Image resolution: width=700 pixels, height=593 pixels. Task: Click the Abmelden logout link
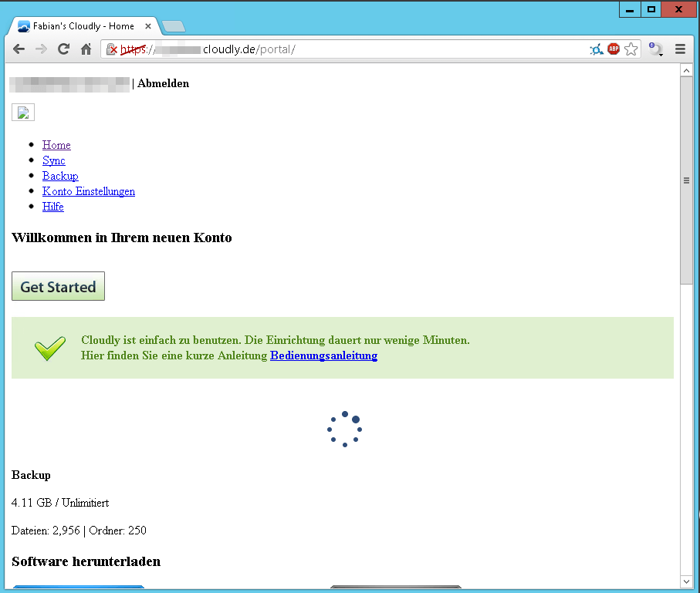point(163,83)
